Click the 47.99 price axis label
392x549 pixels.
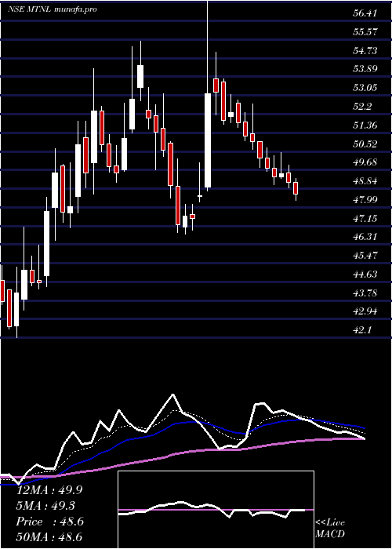(365, 200)
